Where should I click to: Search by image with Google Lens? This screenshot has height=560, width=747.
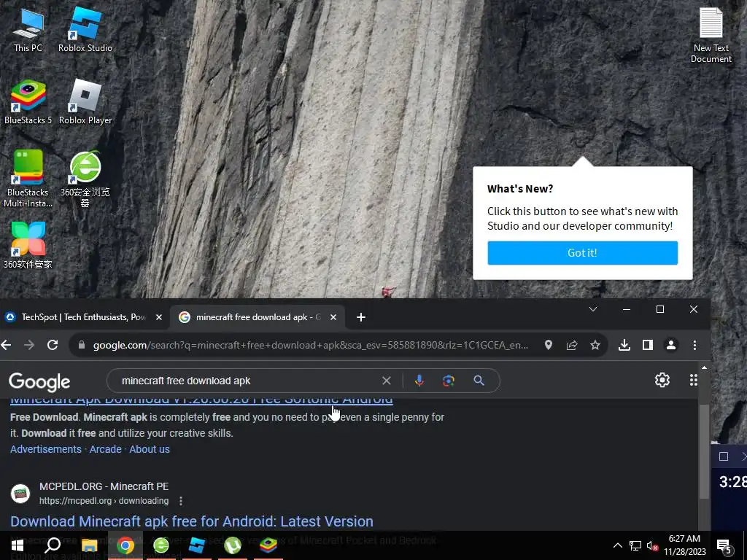pyautogui.click(x=449, y=381)
